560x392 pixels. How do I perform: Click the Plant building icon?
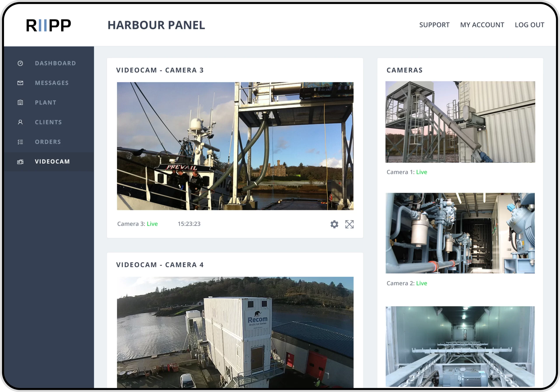coord(20,102)
